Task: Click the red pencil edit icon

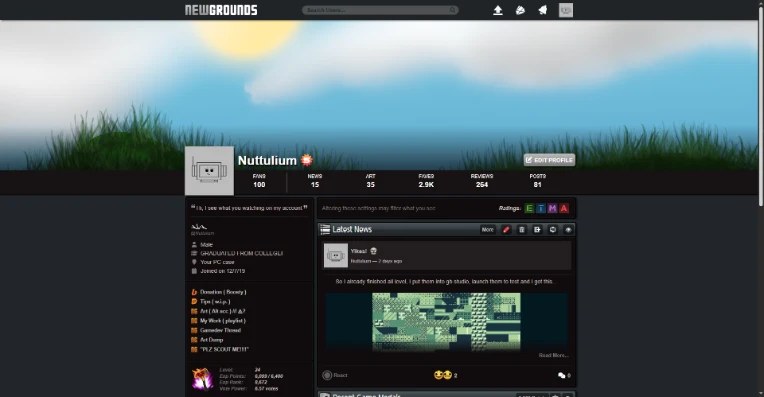Action: (x=506, y=229)
